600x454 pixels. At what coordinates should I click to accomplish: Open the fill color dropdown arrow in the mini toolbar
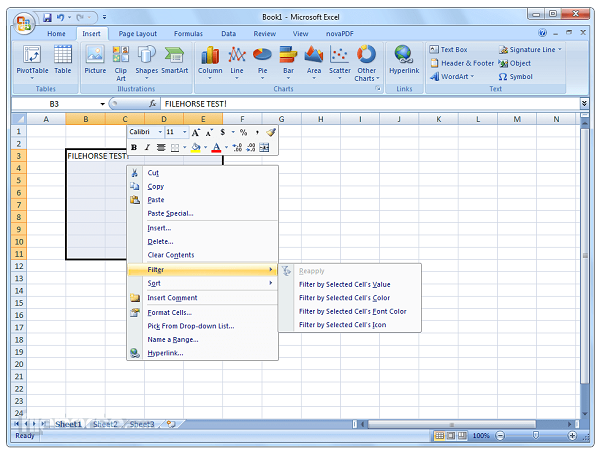click(205, 147)
